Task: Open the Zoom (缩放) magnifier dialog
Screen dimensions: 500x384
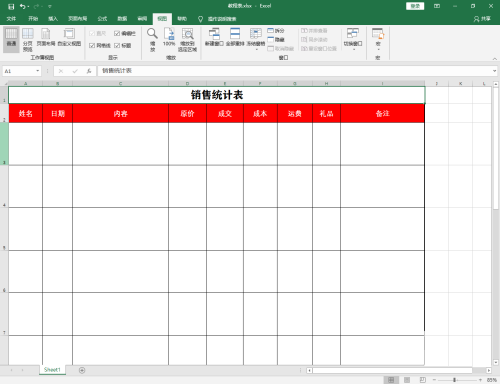Action: click(x=152, y=40)
